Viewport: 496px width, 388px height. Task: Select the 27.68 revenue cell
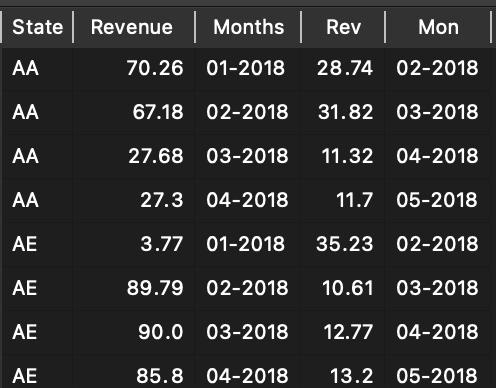[x=134, y=156]
